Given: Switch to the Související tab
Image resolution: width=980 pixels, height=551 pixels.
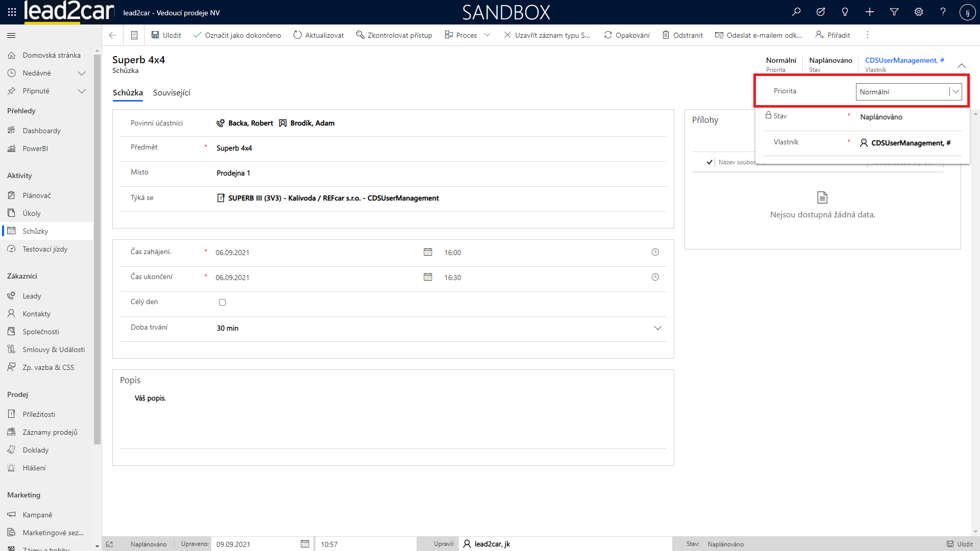Looking at the screenshot, I should [171, 93].
